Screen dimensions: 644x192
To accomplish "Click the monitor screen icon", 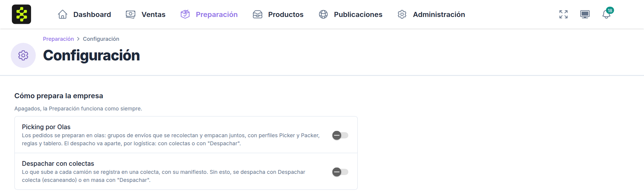I will 585,14.
